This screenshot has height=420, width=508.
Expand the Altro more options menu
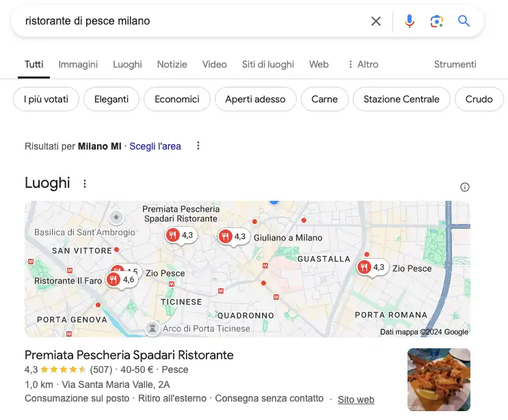click(363, 64)
